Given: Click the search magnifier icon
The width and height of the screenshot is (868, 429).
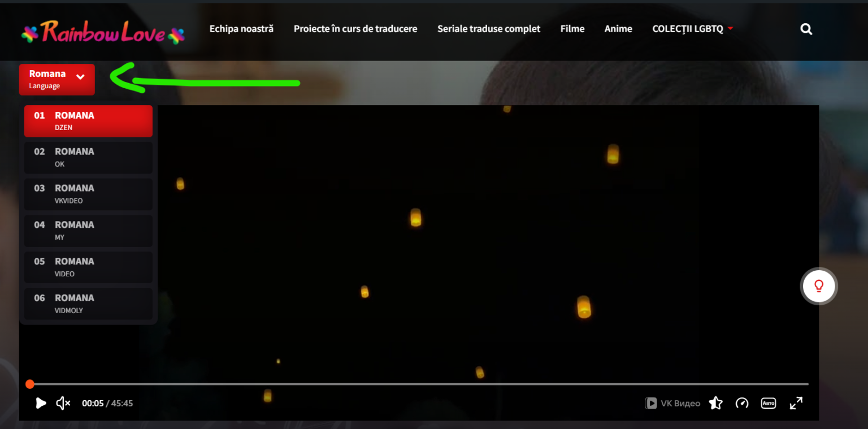Looking at the screenshot, I should [x=806, y=29].
